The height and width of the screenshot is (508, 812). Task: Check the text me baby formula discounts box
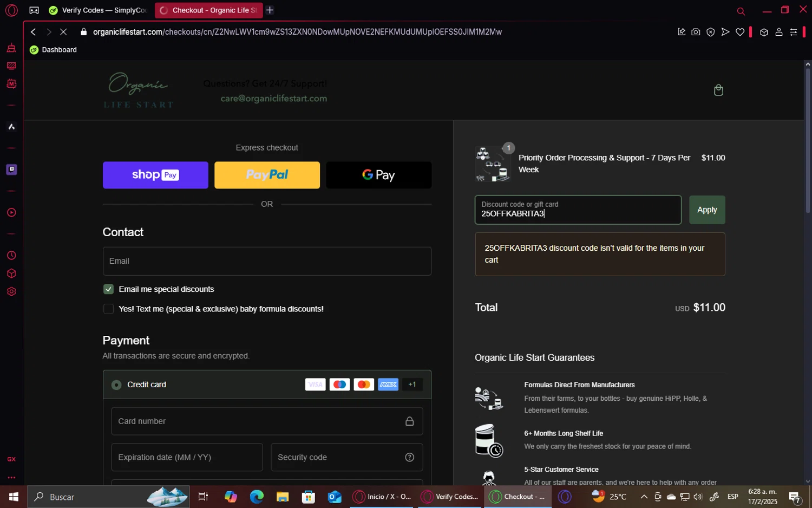tap(108, 309)
